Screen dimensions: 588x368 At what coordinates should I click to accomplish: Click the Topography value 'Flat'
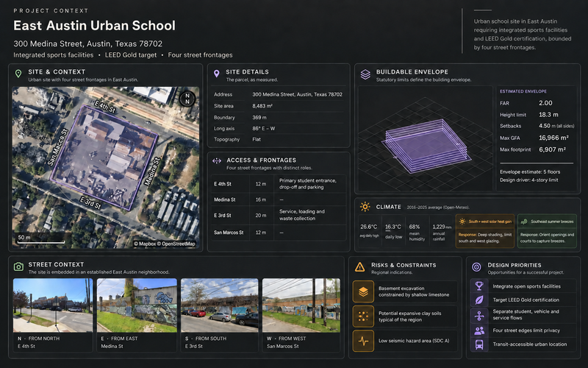click(257, 139)
